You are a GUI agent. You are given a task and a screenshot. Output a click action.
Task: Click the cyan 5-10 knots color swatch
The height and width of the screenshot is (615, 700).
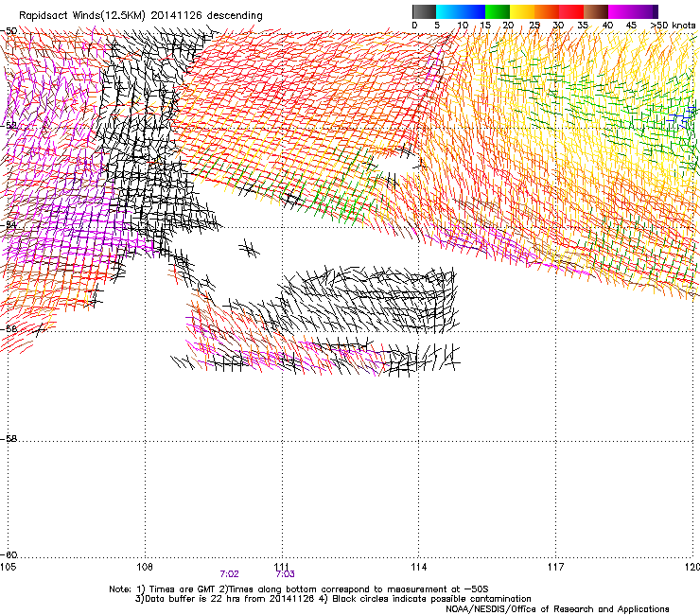coord(448,11)
